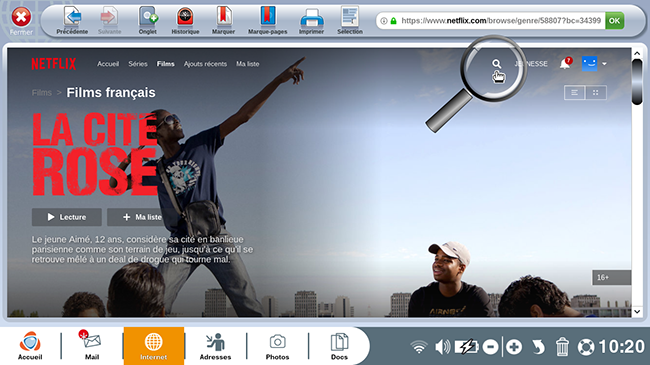Click the scrollbar up arrow

pyautogui.click(x=637, y=53)
